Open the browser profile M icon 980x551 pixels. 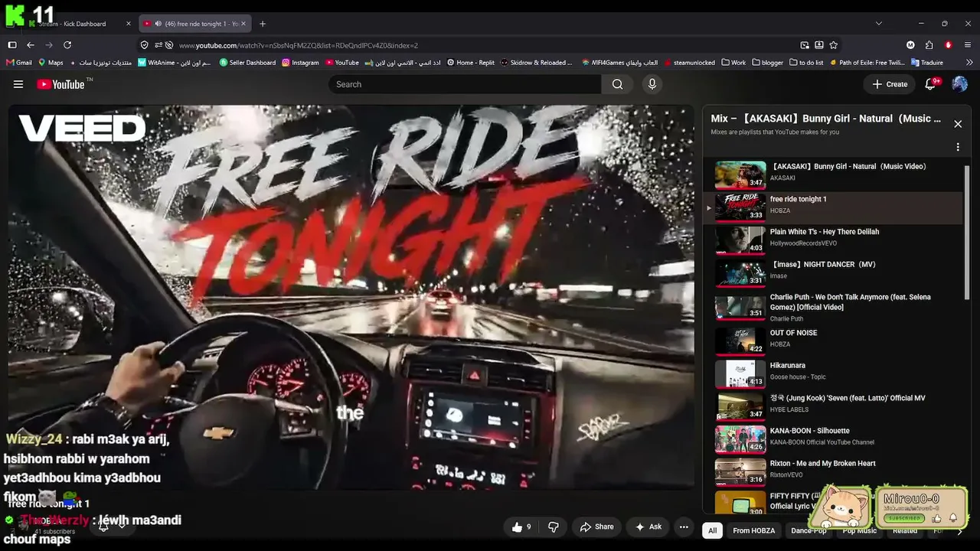point(910,45)
